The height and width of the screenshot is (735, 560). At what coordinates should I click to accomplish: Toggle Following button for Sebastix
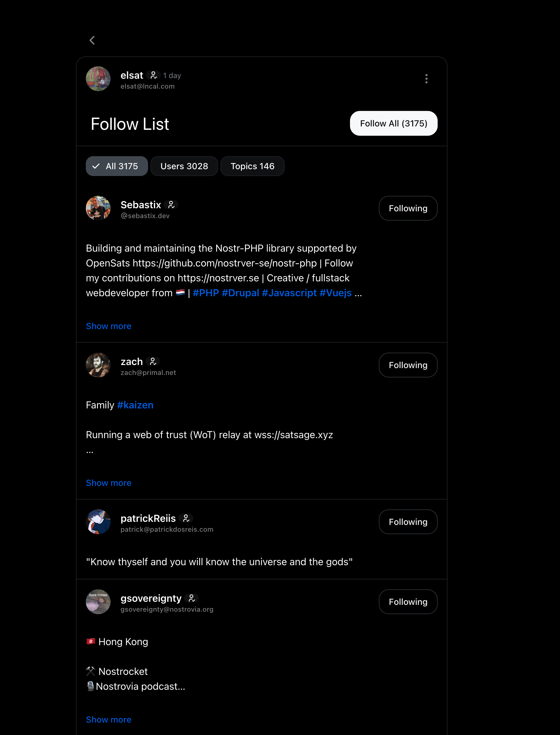click(408, 209)
